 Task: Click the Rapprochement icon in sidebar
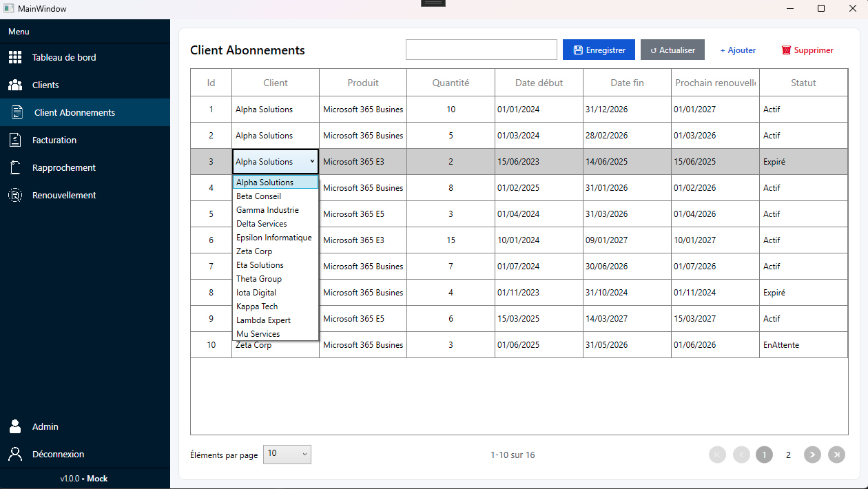pos(15,167)
